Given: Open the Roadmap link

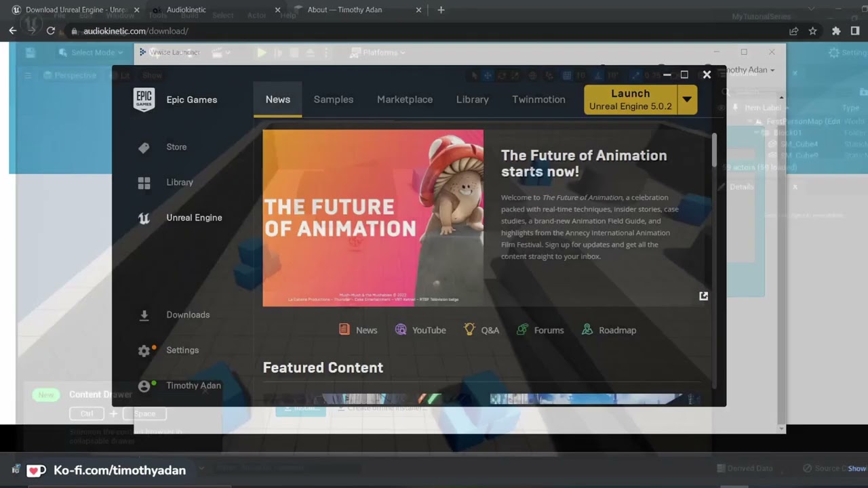Looking at the screenshot, I should (609, 330).
